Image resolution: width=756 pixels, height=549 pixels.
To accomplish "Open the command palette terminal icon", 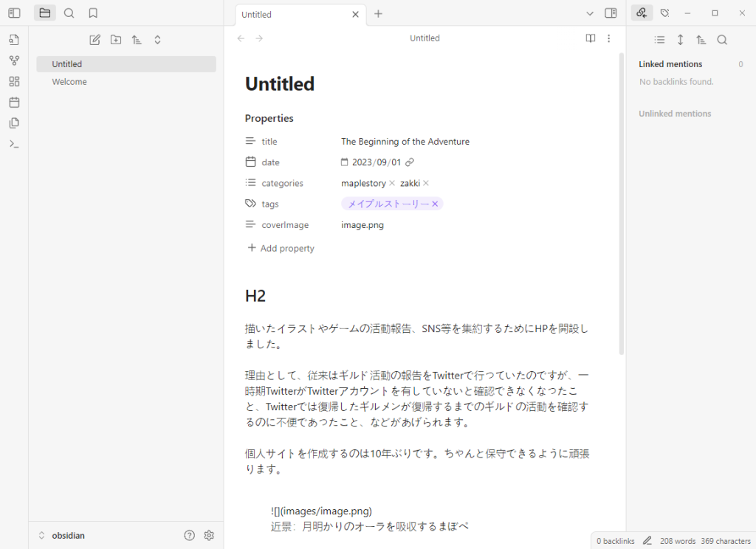I will click(14, 144).
